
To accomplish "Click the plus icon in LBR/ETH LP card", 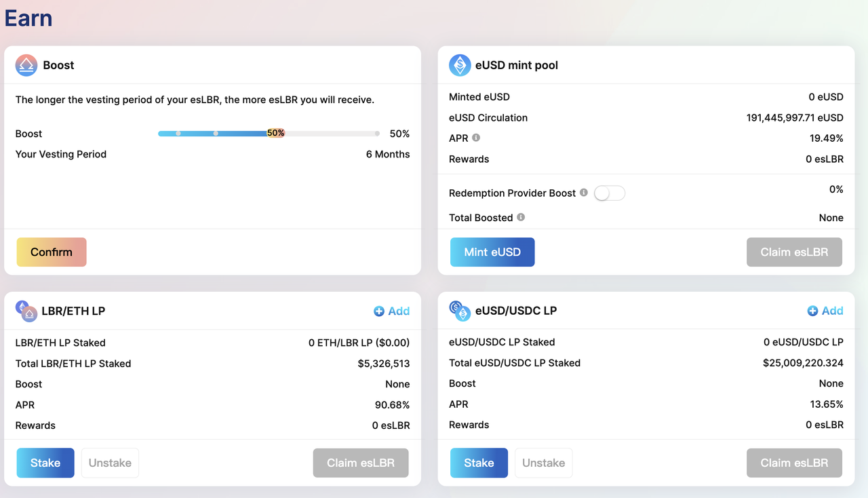I will pos(379,311).
